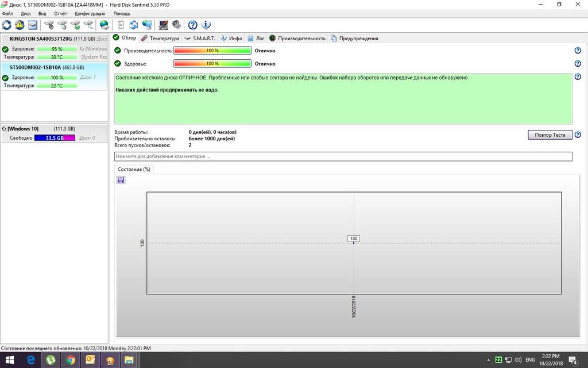Open the Вид menu

click(x=42, y=14)
